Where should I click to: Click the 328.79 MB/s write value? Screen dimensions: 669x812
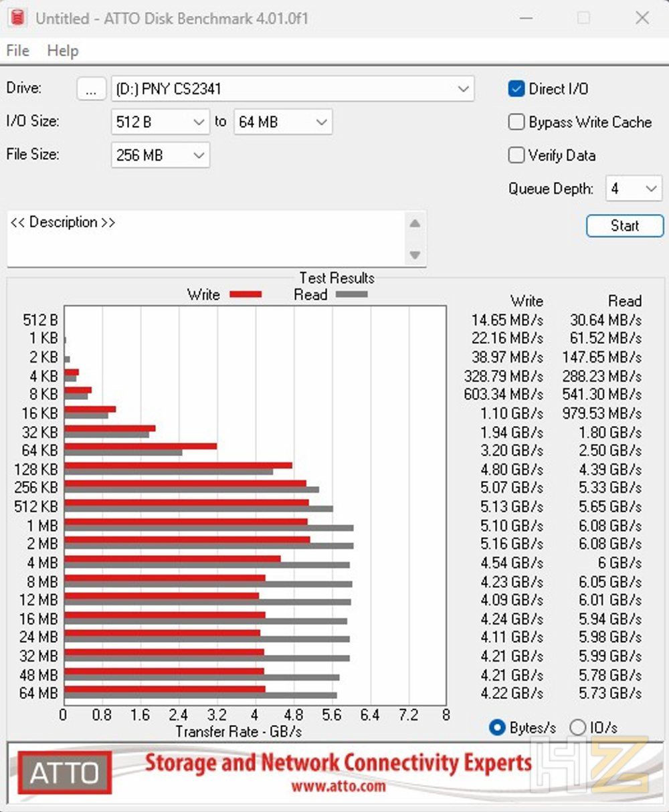click(x=503, y=376)
